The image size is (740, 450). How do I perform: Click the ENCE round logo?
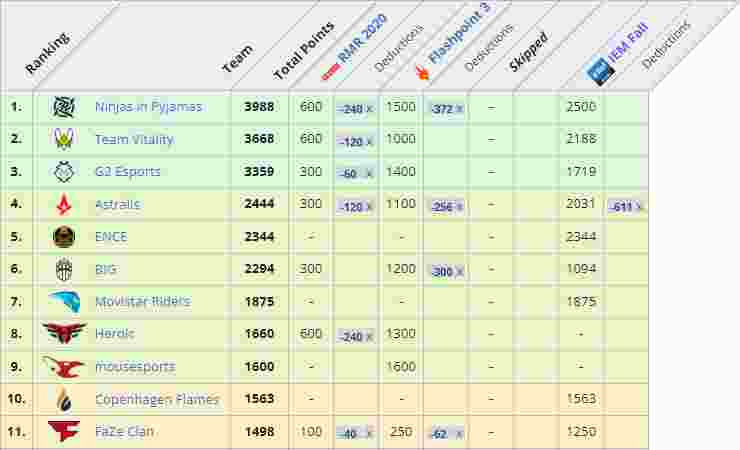(x=64, y=237)
